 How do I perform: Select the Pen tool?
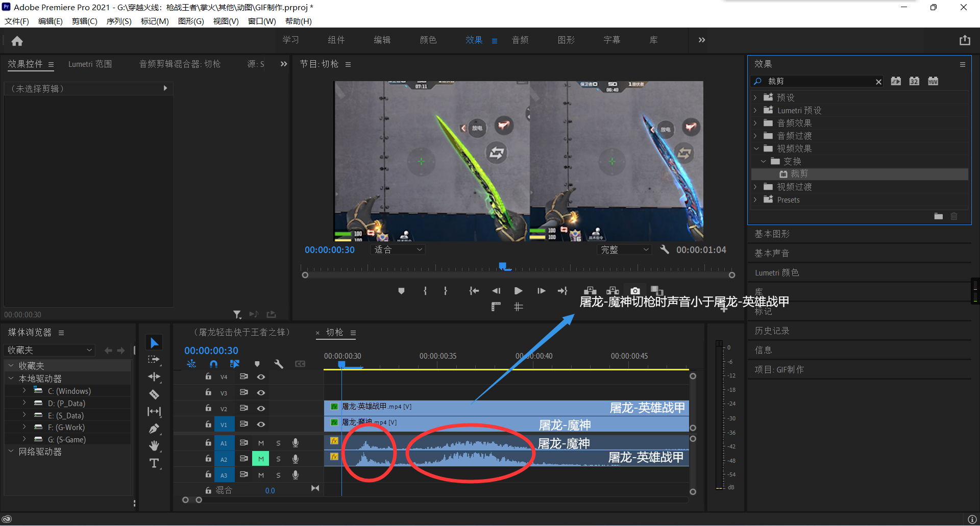click(x=154, y=429)
